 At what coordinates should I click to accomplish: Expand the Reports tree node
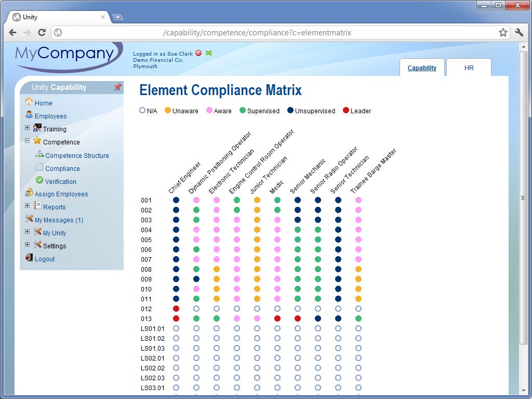(27, 206)
